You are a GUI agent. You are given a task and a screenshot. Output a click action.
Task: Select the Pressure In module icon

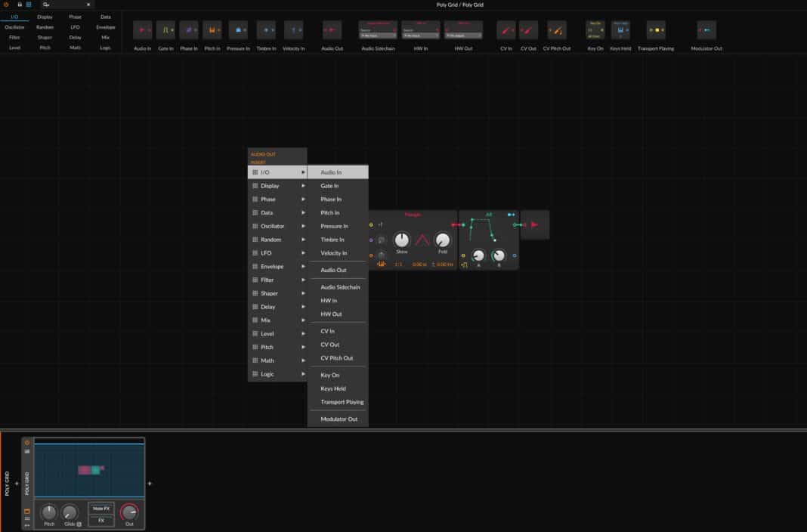click(237, 30)
